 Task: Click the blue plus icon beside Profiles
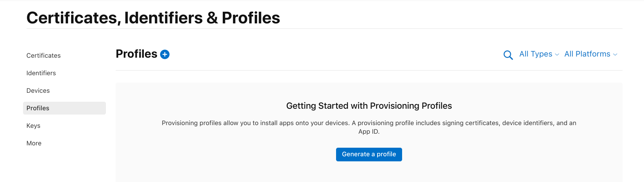click(165, 54)
